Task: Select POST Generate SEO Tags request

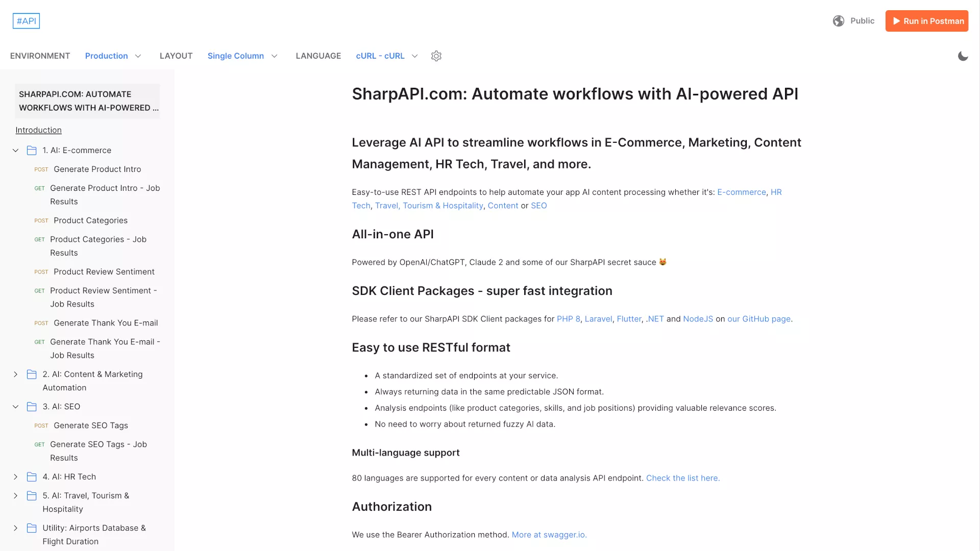Action: [91, 425]
